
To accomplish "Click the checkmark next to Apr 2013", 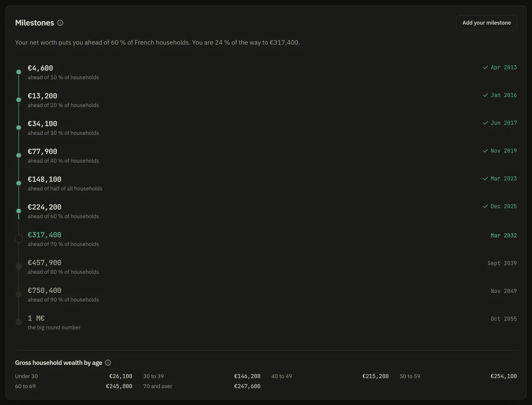I will pyautogui.click(x=485, y=67).
